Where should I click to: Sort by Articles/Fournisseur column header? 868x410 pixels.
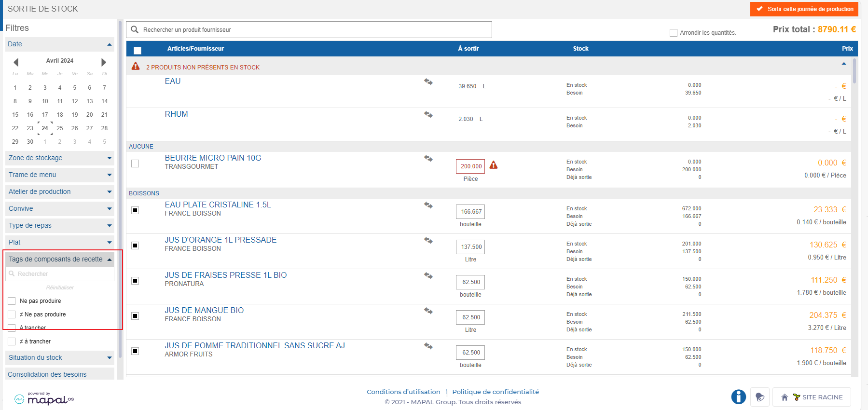[x=195, y=49]
